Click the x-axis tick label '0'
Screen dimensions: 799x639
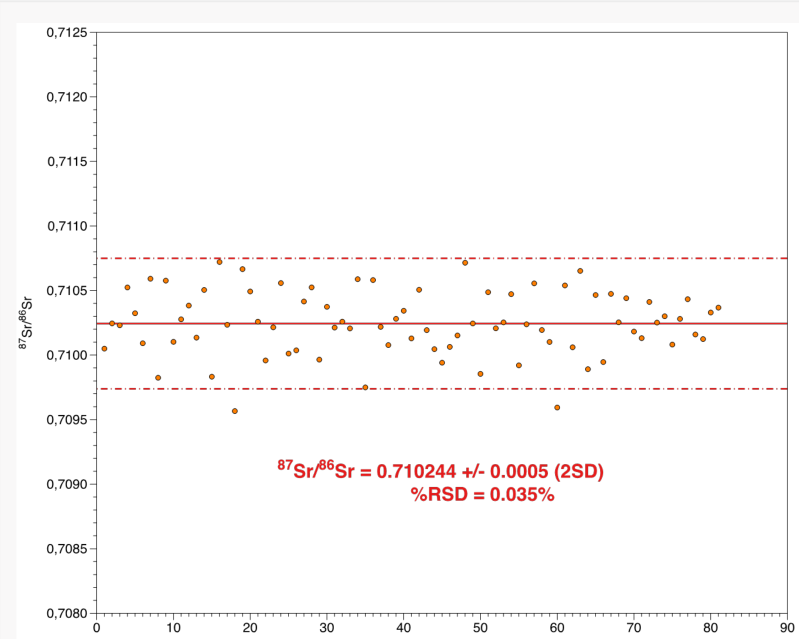point(97,628)
